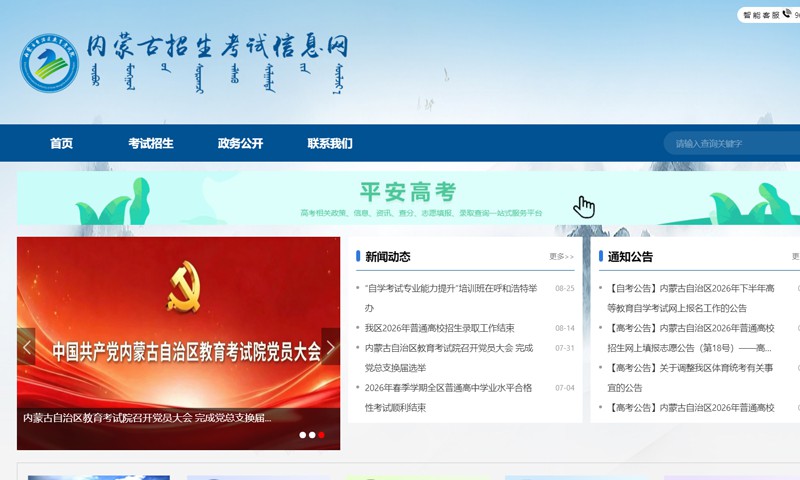
Task: Click the keyword search input field
Action: (732, 143)
